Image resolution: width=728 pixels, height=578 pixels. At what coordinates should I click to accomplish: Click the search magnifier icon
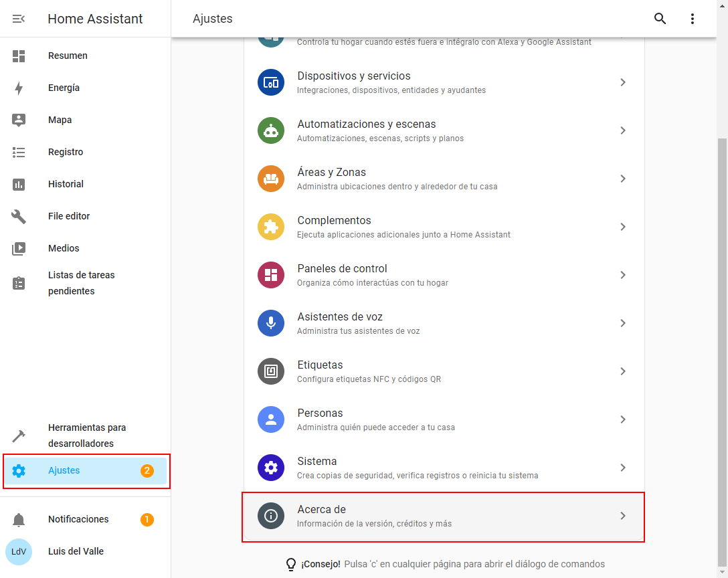coord(660,19)
